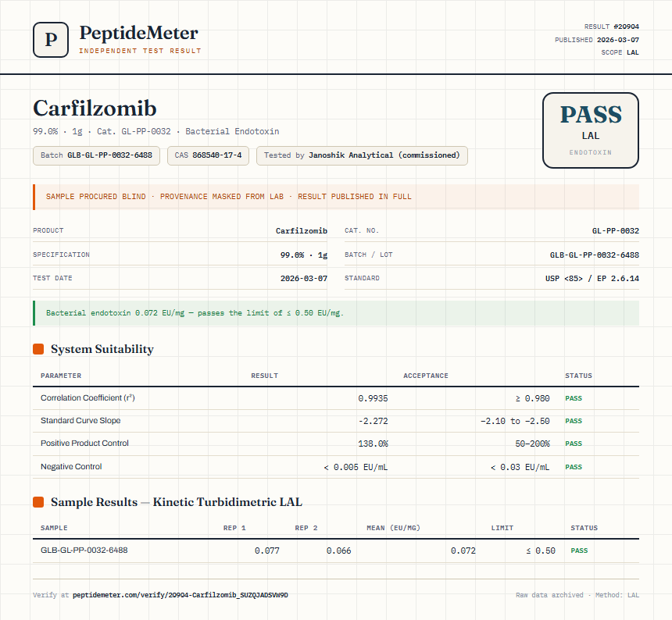Image resolution: width=672 pixels, height=620 pixels.
Task: Click the LIMIT column header
Action: [502, 528]
